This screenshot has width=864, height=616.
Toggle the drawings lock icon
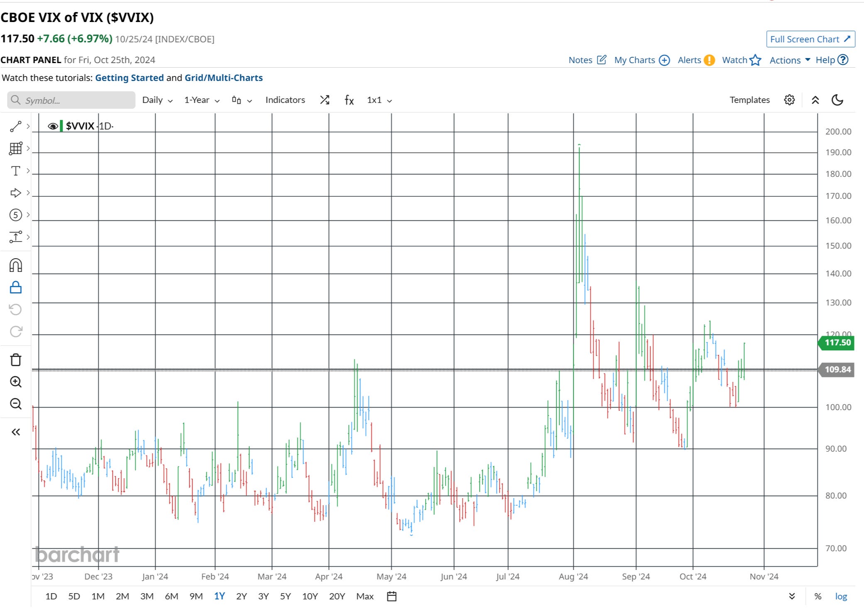[16, 287]
